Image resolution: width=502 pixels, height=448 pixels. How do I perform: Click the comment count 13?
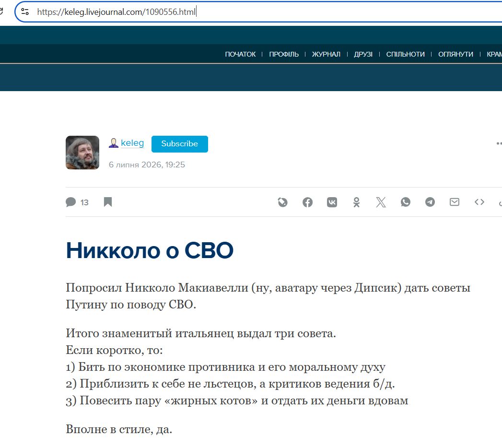point(84,202)
